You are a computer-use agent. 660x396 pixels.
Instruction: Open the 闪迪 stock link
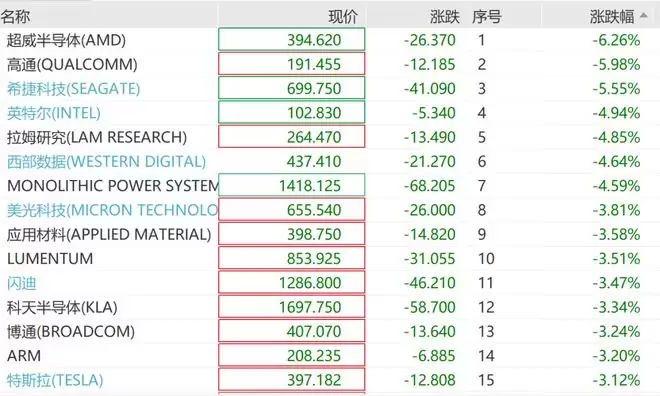(x=21, y=283)
